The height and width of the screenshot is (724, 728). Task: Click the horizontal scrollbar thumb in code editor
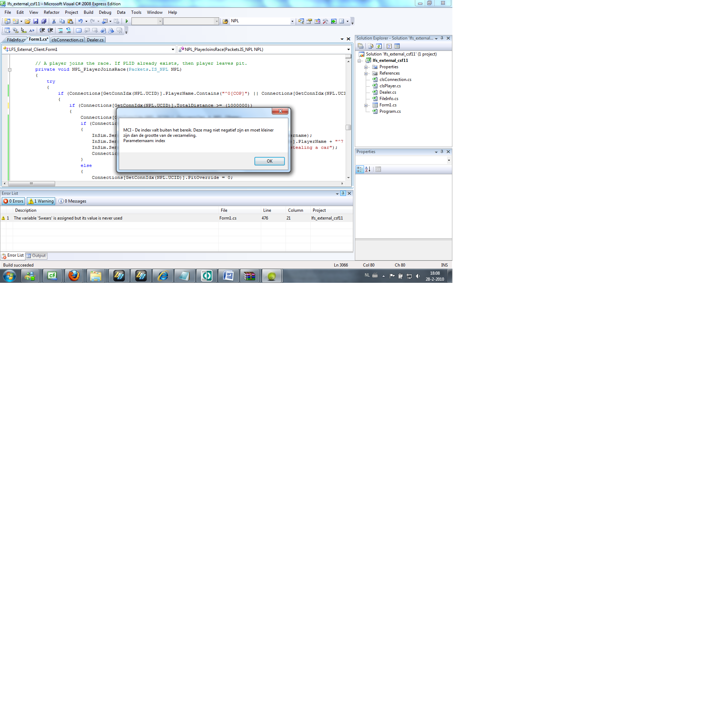coord(32,184)
